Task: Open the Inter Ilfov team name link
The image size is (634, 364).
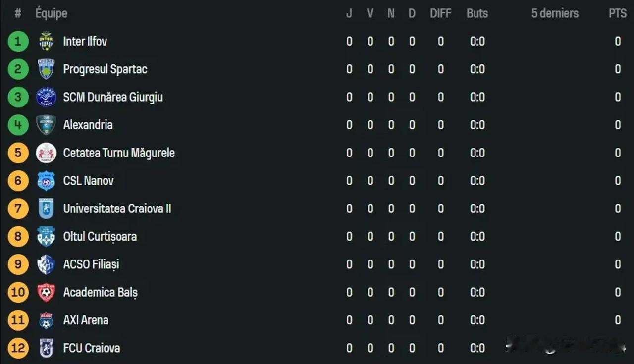Action: click(85, 41)
